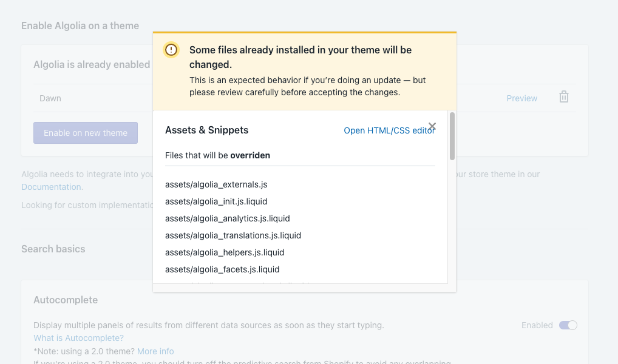This screenshot has width=618, height=364.
Task: Select assets/algolia_externals.js file entry
Action: tap(216, 184)
